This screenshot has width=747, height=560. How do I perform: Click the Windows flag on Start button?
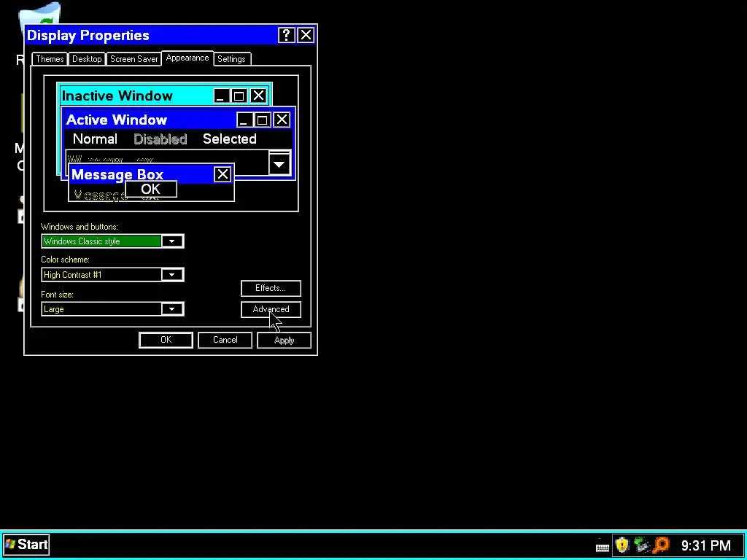pyautogui.click(x=10, y=544)
